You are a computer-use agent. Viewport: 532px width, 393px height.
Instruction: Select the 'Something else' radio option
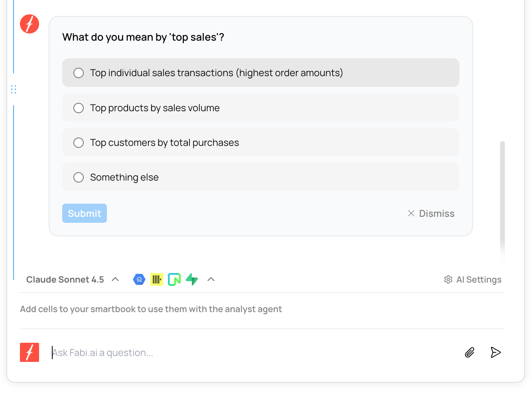[x=79, y=177]
